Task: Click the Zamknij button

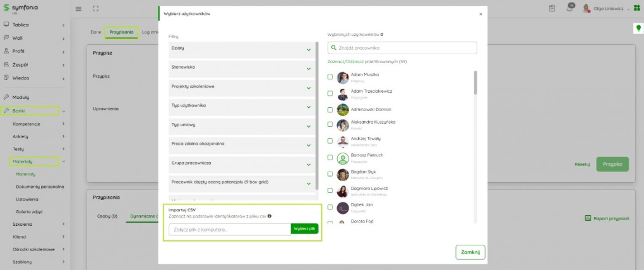Action: click(x=470, y=252)
